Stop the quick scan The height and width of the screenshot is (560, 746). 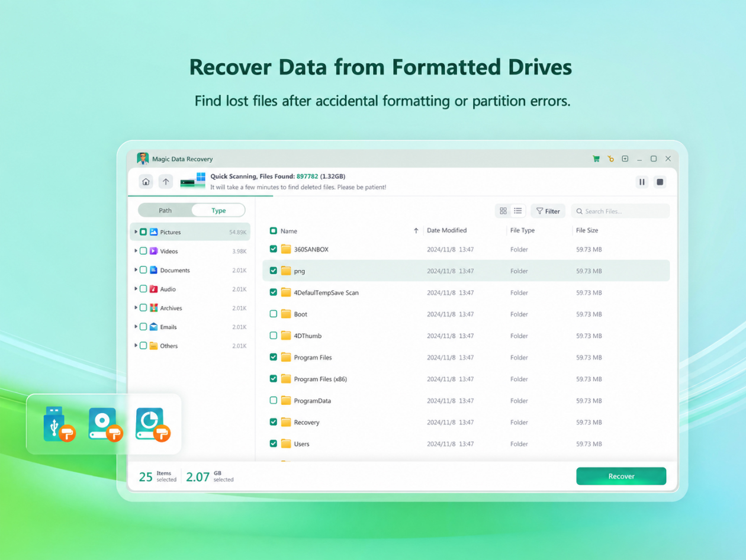point(660,182)
